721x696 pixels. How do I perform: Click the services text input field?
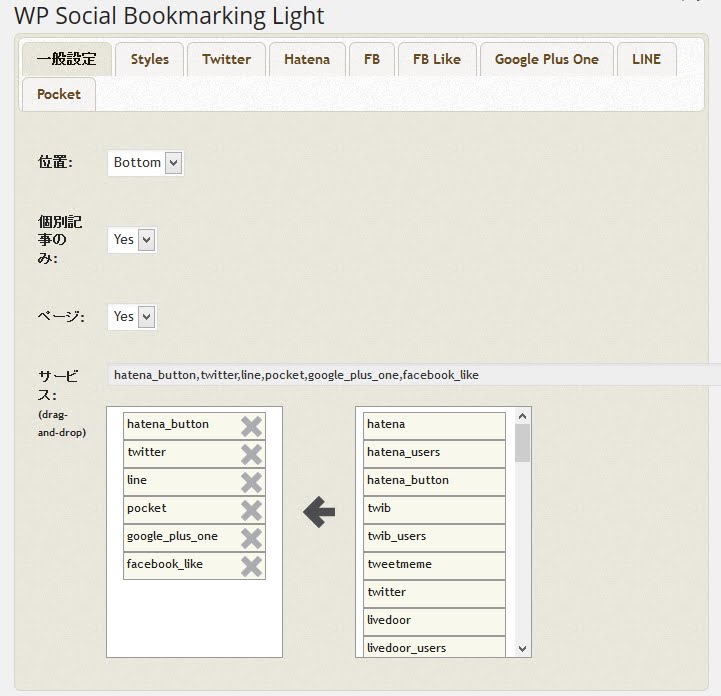pos(410,375)
